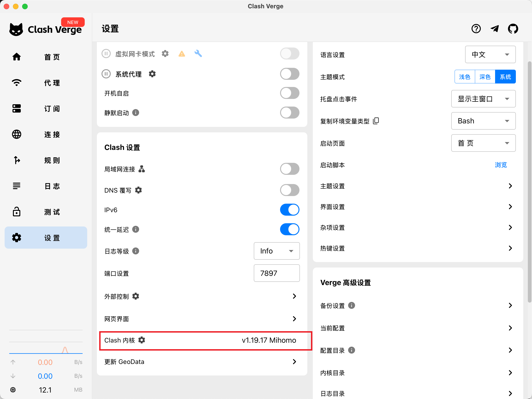The image size is (532, 399).
Task: Select 浅色 theme mode
Action: tap(465, 77)
